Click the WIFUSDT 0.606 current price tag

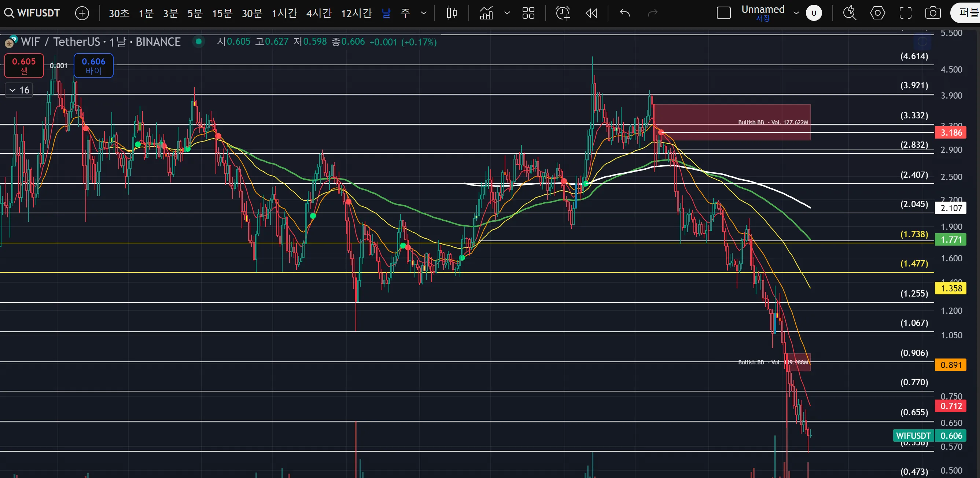929,435
